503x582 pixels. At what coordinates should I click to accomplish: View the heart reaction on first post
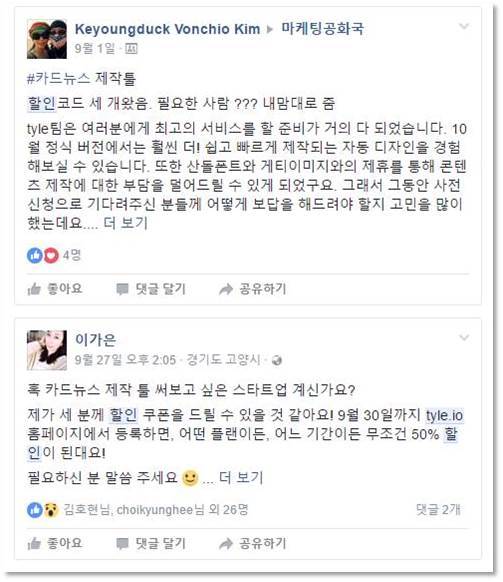pos(51,255)
